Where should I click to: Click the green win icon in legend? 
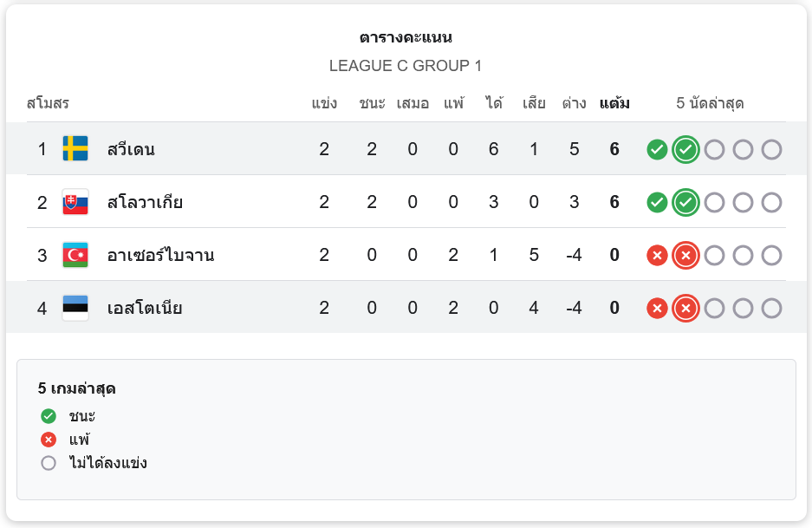(49, 416)
